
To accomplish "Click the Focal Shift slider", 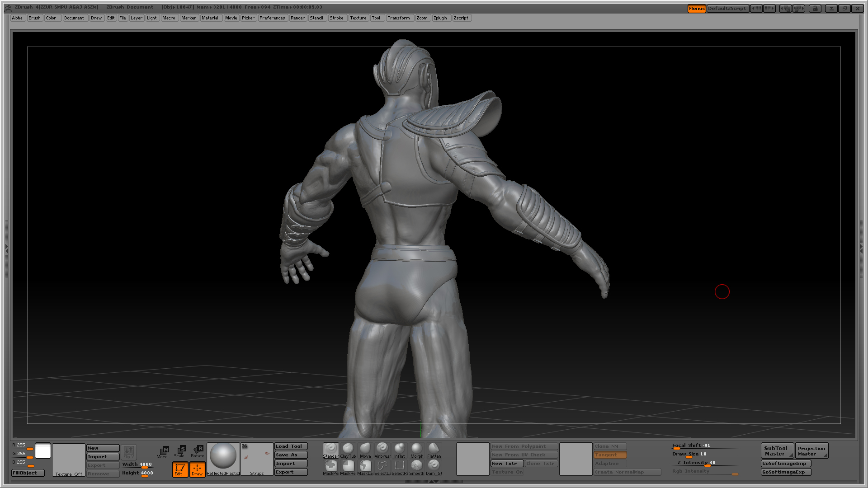I will [704, 446].
